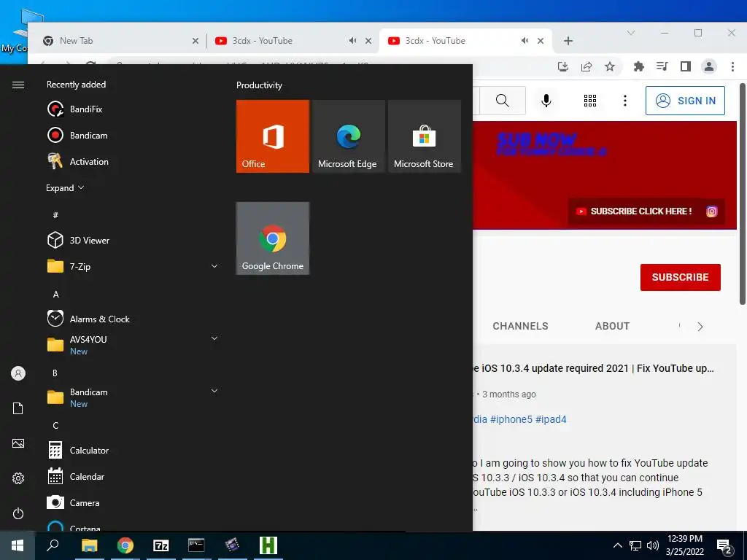Open Chrome three-dot main menu
Viewport: 747px width, 560px height.
click(x=732, y=66)
